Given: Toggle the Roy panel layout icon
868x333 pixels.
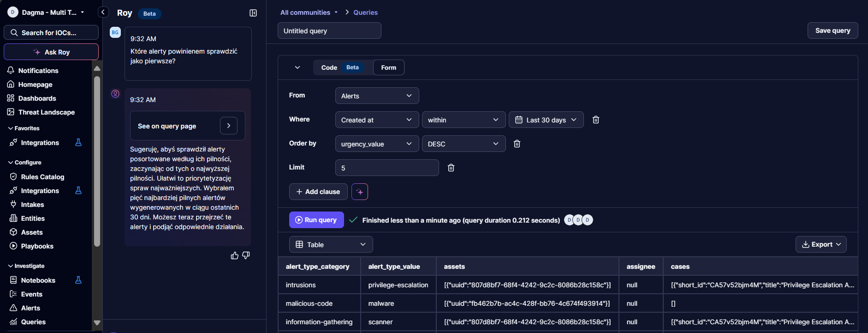Looking at the screenshot, I should [253, 13].
